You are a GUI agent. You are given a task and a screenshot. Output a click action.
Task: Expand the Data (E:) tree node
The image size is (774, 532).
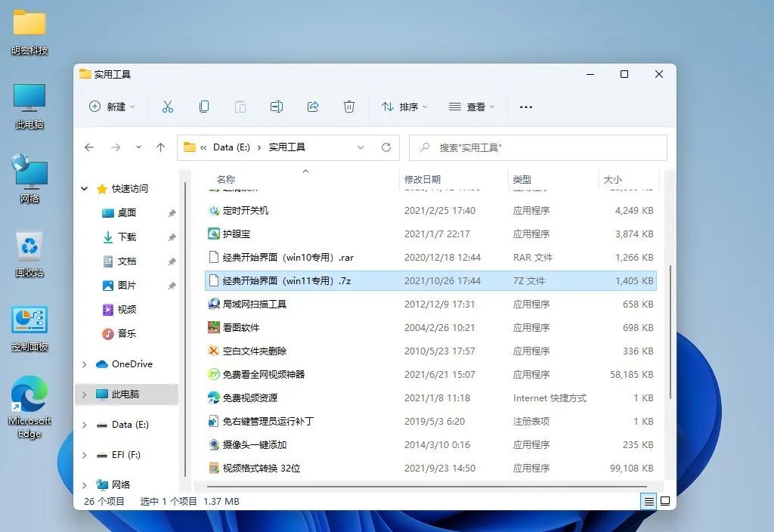tap(85, 425)
